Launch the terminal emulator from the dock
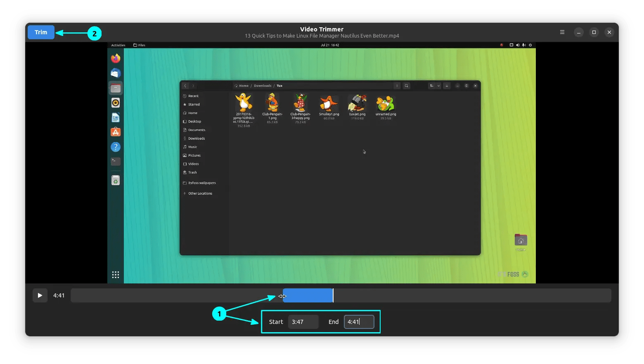Image resolution: width=644 pixels, height=364 pixels. pyautogui.click(x=115, y=162)
